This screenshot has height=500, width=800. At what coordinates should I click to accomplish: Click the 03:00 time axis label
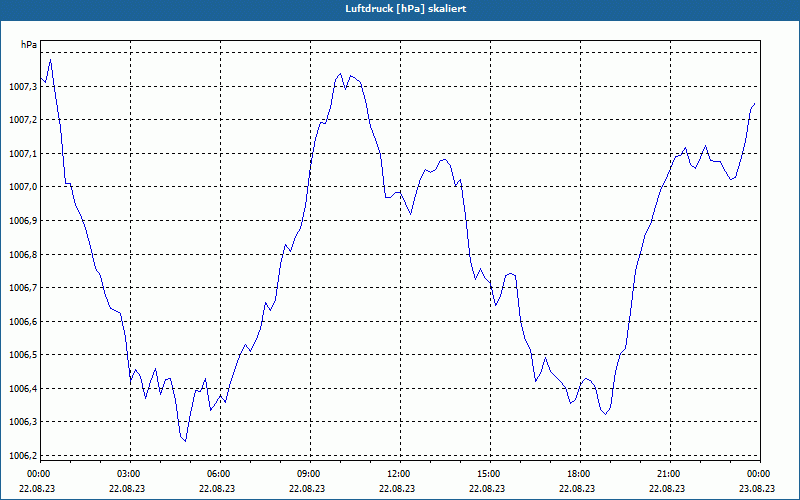coord(130,474)
